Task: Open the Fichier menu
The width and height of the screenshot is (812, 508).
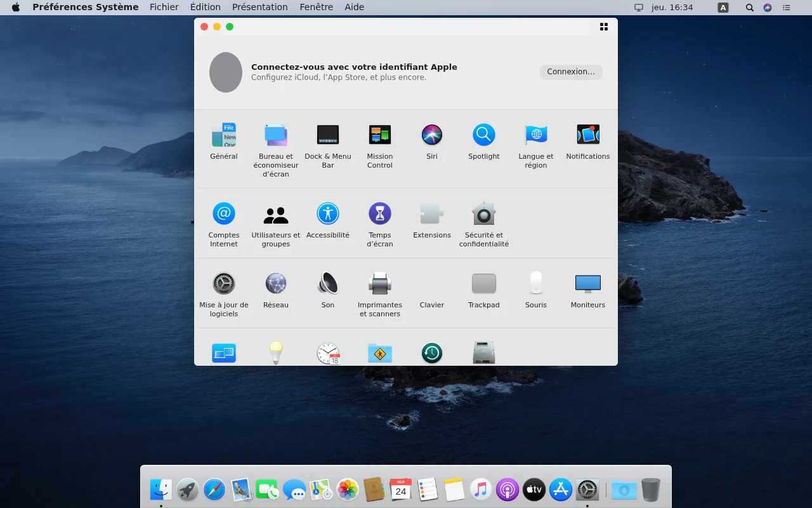Action: [164, 7]
